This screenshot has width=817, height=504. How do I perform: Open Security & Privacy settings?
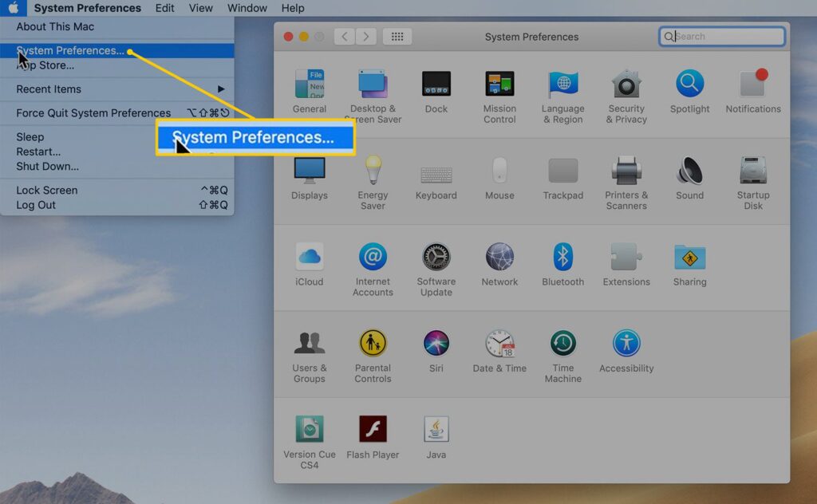[x=626, y=83]
